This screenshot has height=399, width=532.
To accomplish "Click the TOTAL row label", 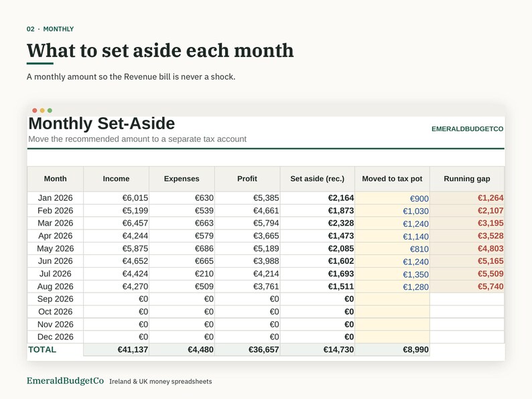I will click(42, 349).
